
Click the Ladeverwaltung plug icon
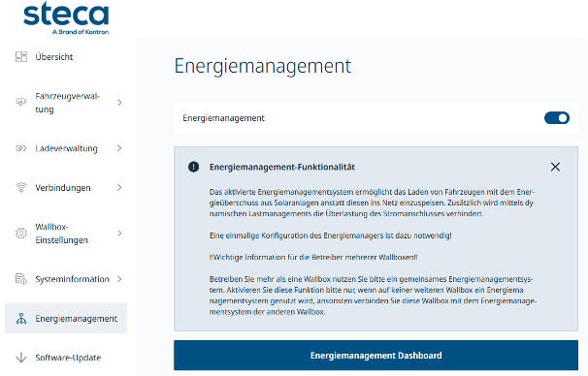click(21, 148)
